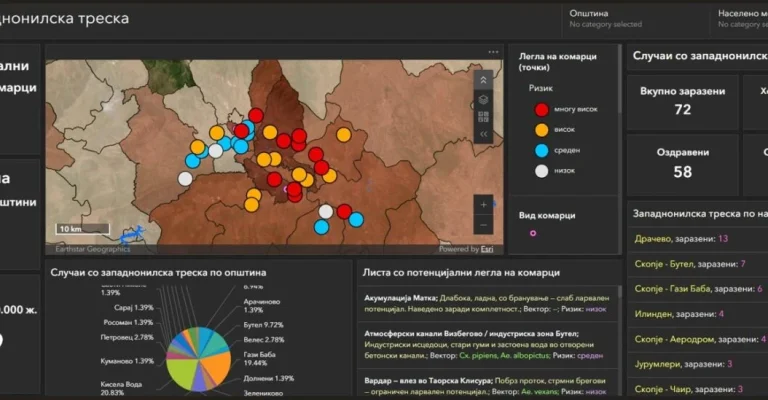Click the 'Велес 2.78%' pie label
The image size is (768, 400).
[x=264, y=340]
